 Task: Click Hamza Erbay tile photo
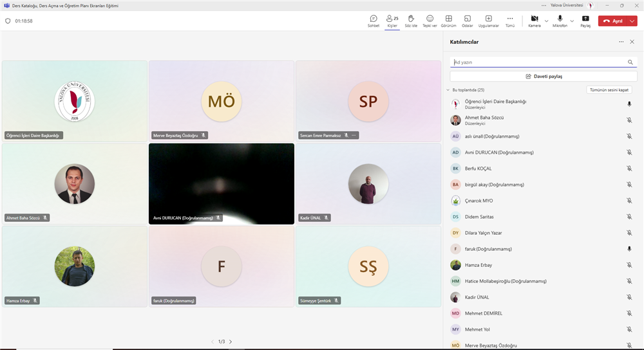click(74, 266)
